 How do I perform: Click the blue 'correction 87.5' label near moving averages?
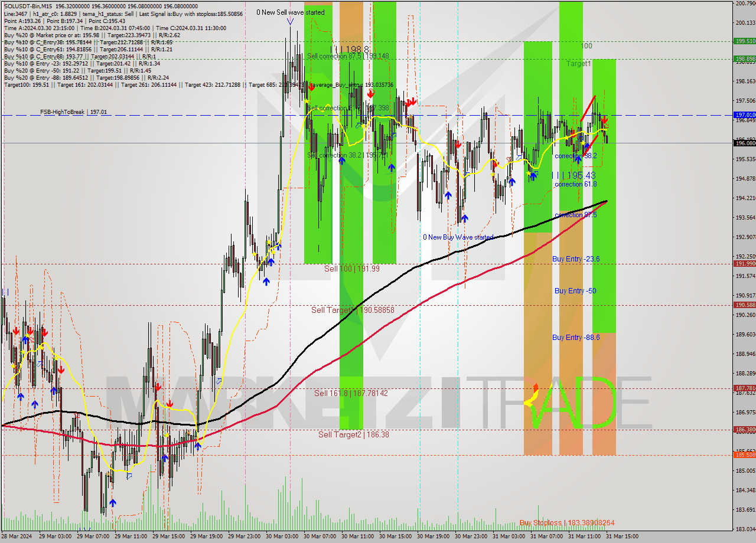[575, 215]
